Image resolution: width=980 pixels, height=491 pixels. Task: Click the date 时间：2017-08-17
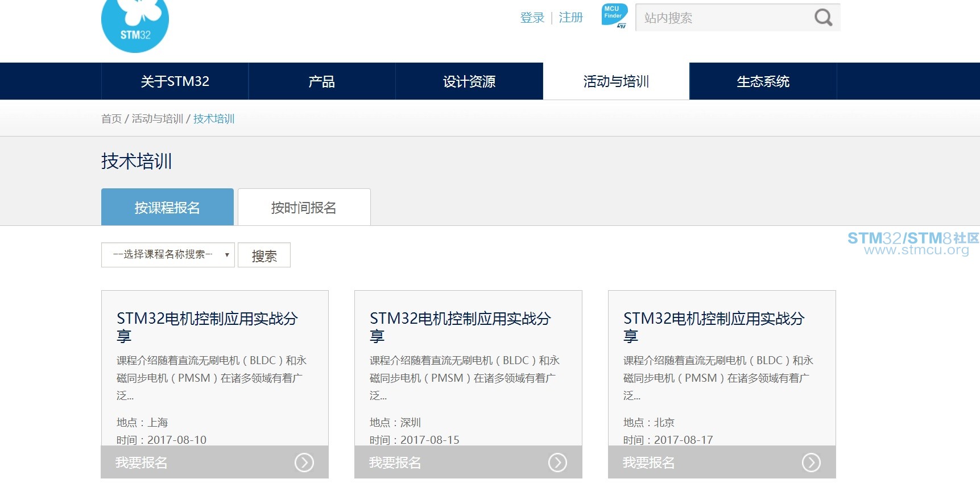(668, 440)
